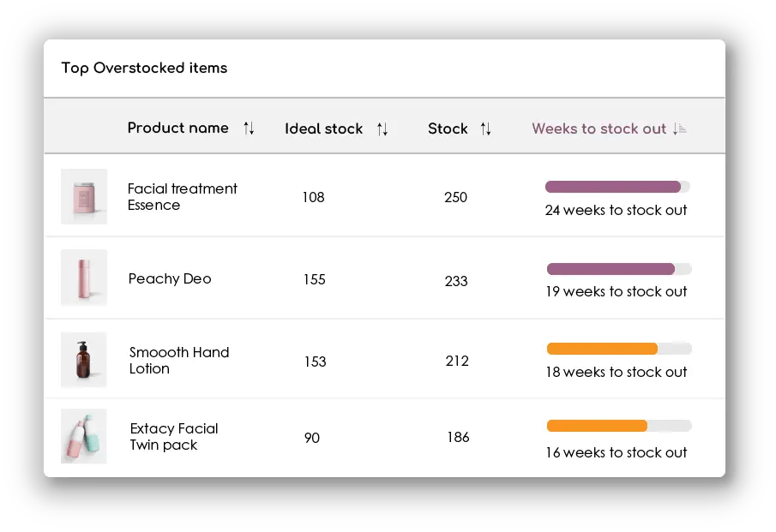The image size is (776, 532).
Task: Select the Peachy Deo product thumbnail
Action: coord(84,278)
